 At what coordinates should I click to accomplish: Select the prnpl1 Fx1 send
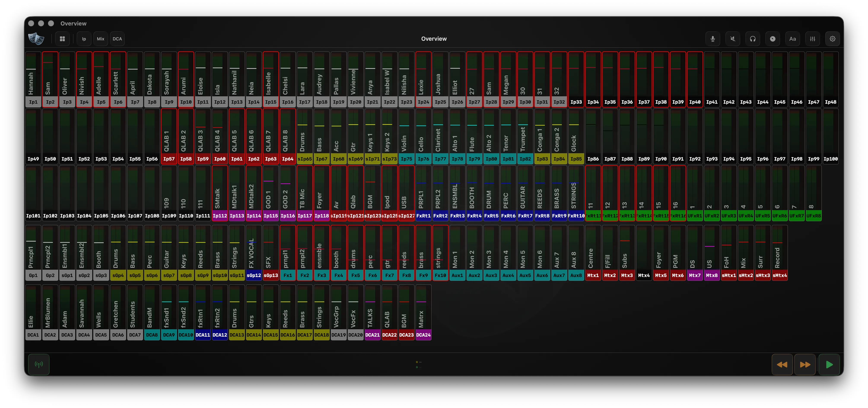coord(288,253)
